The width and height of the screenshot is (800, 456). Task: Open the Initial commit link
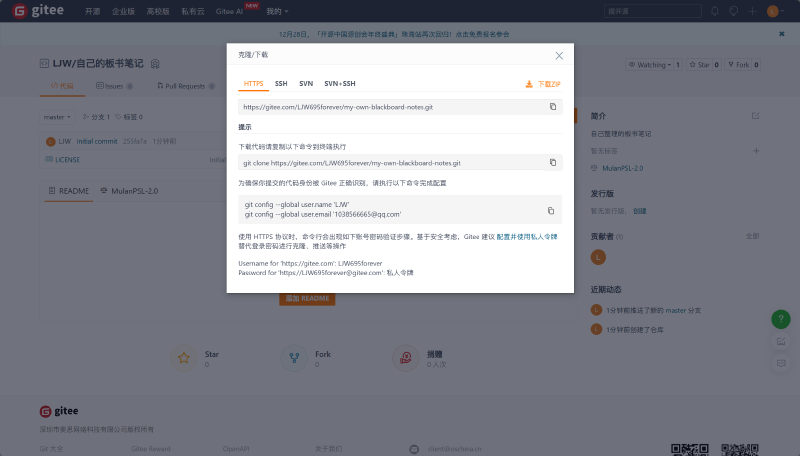click(x=97, y=141)
